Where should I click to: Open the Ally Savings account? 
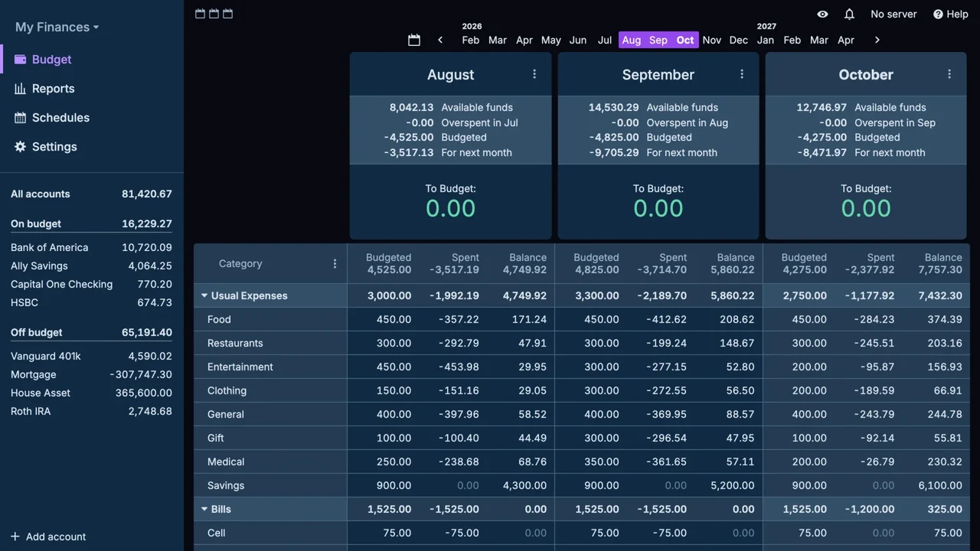pos(92,266)
